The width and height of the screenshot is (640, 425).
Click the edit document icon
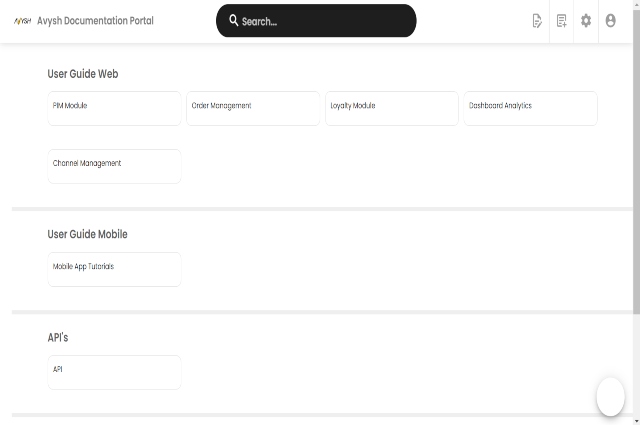pos(537,21)
